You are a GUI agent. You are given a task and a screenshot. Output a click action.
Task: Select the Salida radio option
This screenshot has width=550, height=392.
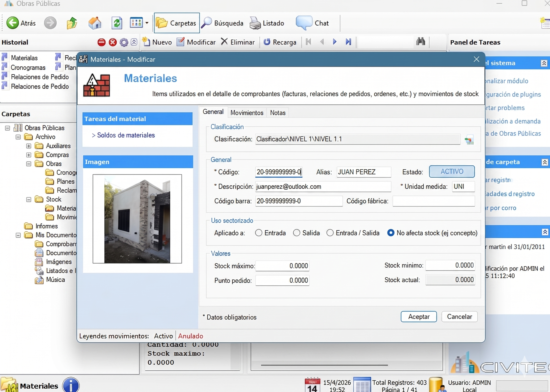click(297, 233)
